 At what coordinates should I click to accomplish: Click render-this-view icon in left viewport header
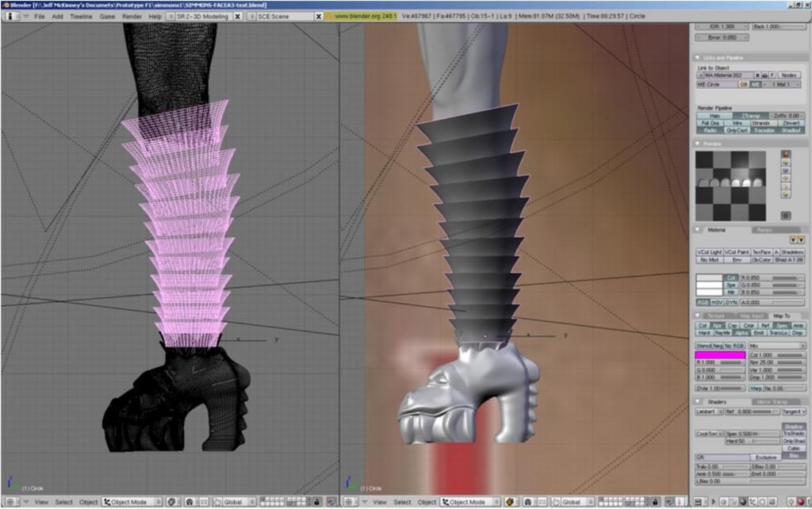[331, 502]
